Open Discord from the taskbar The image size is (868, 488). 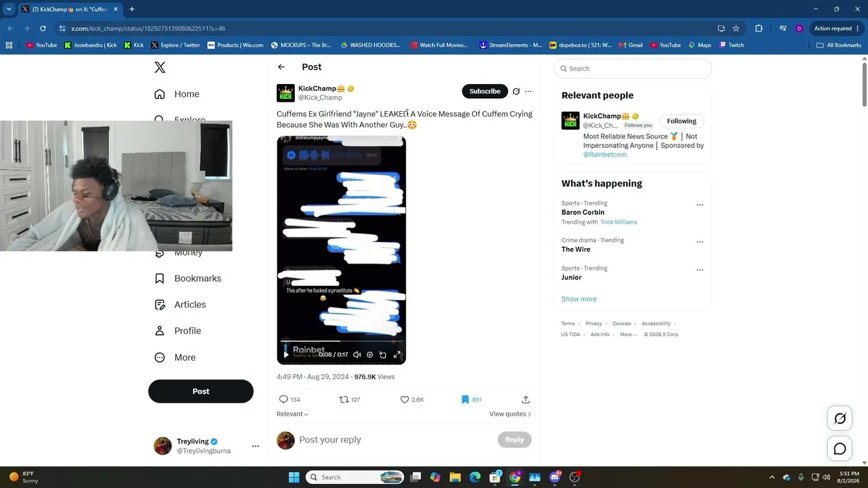[x=555, y=477]
